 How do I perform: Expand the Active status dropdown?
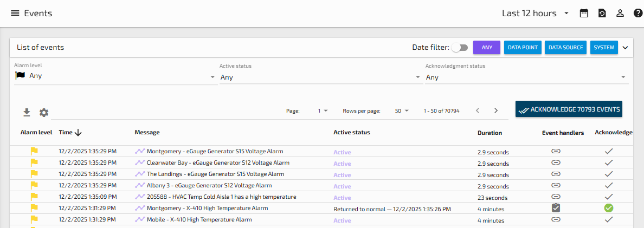pyautogui.click(x=320, y=77)
